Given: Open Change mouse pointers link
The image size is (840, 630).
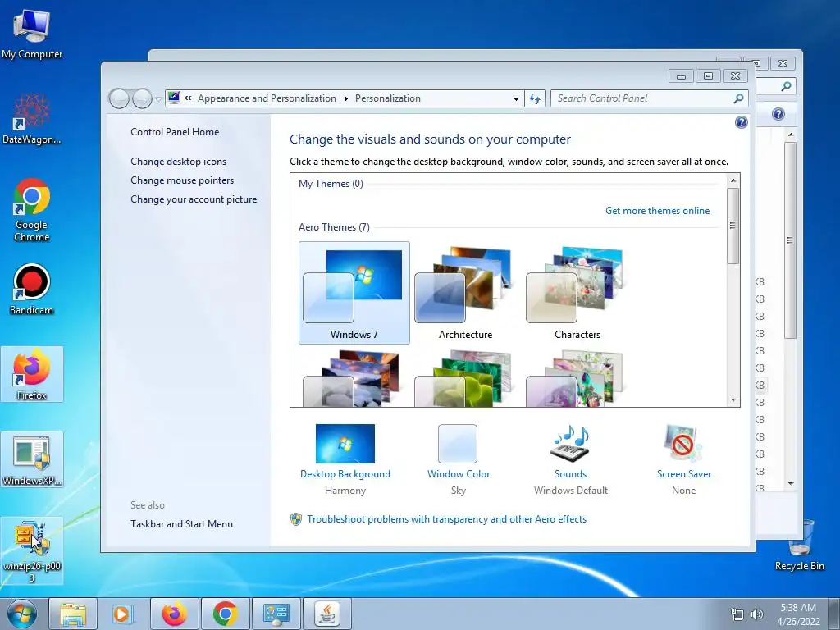Looking at the screenshot, I should coord(182,180).
